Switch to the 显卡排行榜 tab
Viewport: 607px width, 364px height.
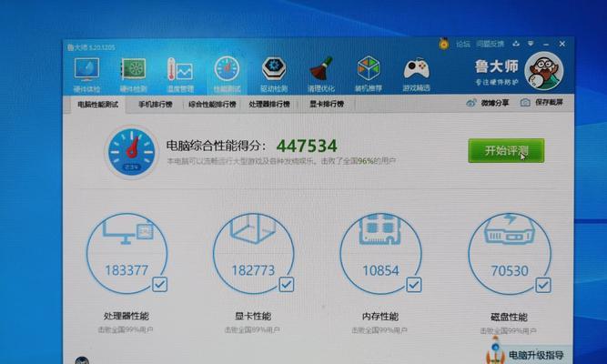tap(327, 104)
